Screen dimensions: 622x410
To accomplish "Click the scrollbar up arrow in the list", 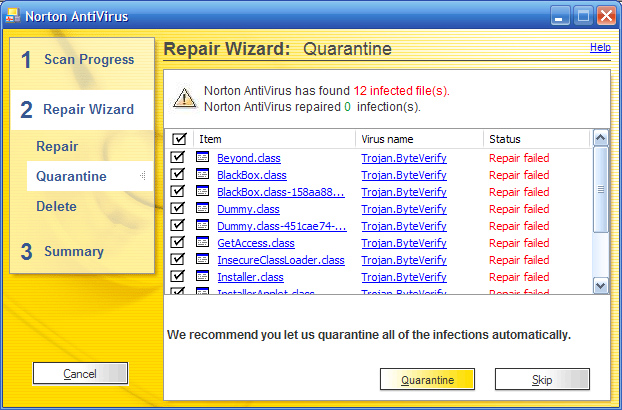I will pos(601,138).
